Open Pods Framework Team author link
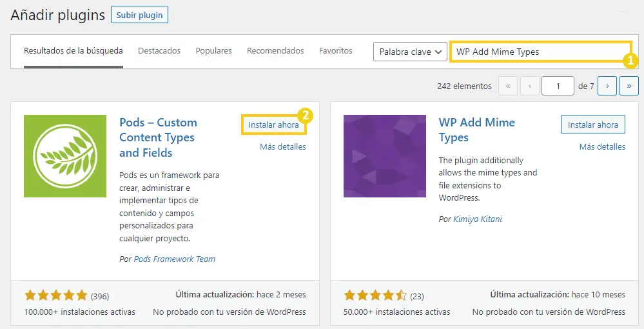The height and width of the screenshot is (329, 644). (175, 259)
